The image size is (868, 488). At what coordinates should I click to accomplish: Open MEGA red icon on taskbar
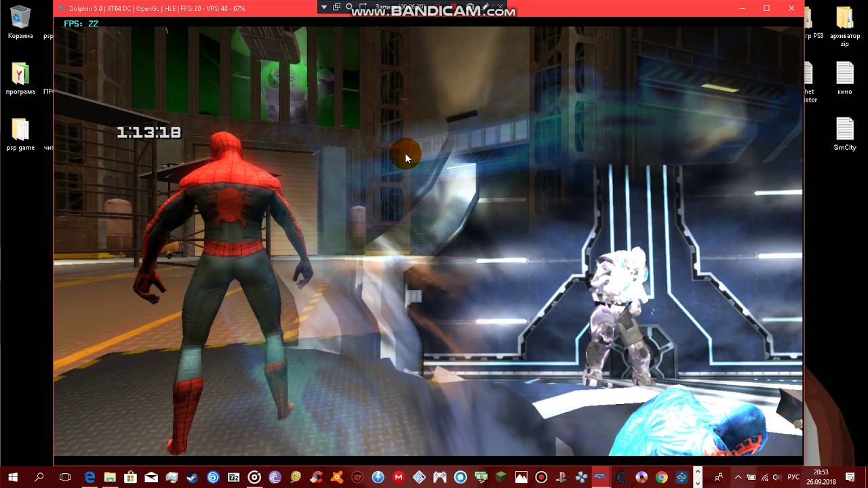399,477
